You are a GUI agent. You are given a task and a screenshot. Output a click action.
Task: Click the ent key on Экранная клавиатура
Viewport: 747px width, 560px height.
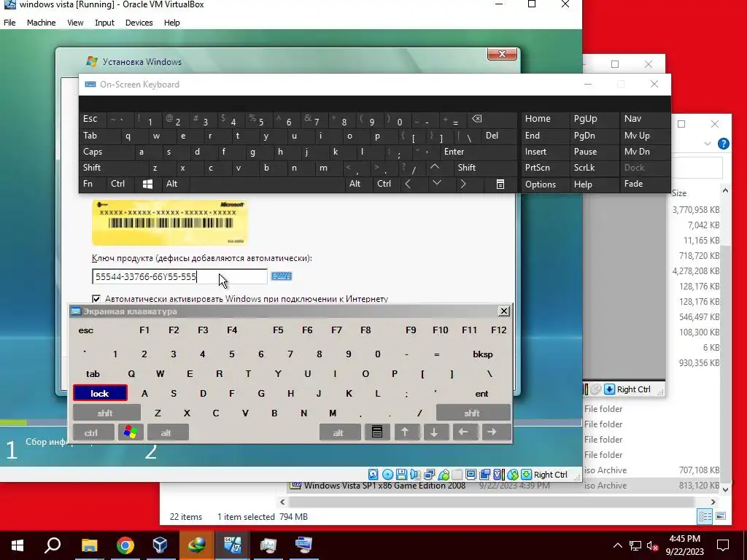click(481, 393)
